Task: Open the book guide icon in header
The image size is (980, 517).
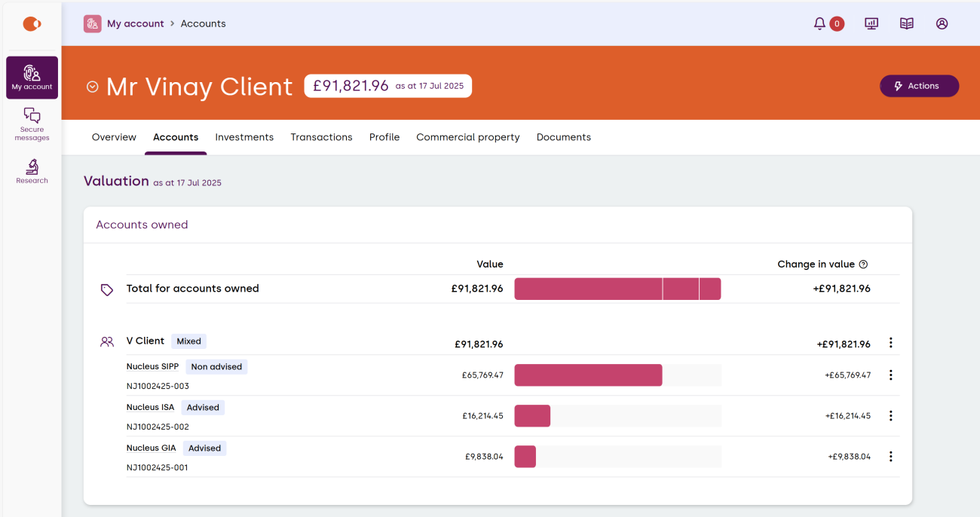Action: click(907, 23)
